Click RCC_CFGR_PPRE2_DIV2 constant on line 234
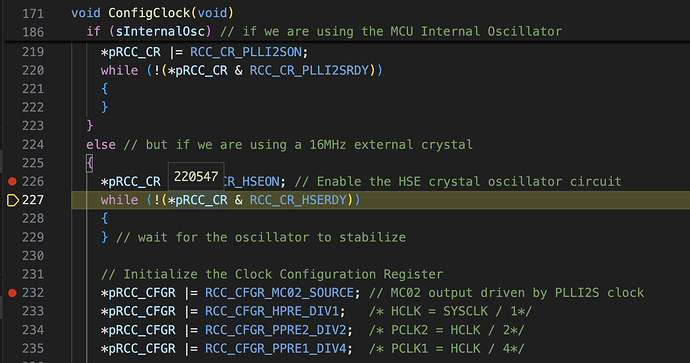This screenshot has width=690, height=363. [x=275, y=330]
